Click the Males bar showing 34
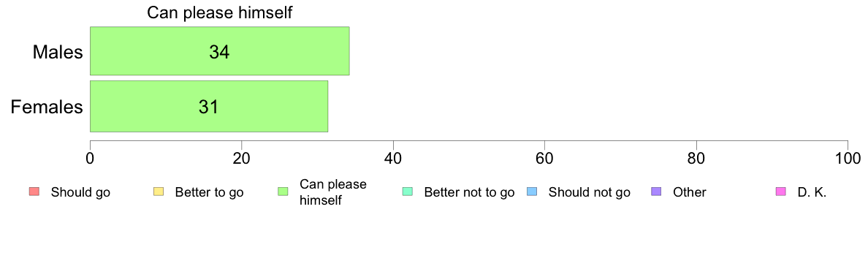Viewport: 868px width, 269px height. [220, 51]
